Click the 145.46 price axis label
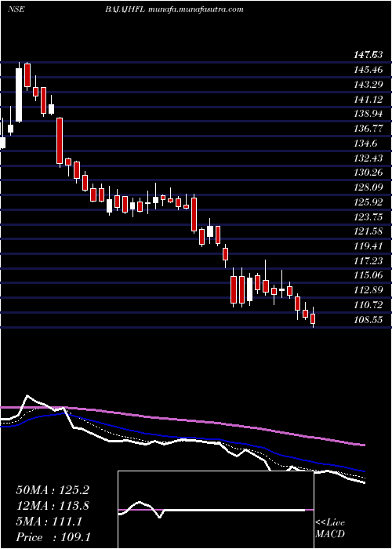Image resolution: width=392 pixels, height=549 pixels. click(368, 70)
